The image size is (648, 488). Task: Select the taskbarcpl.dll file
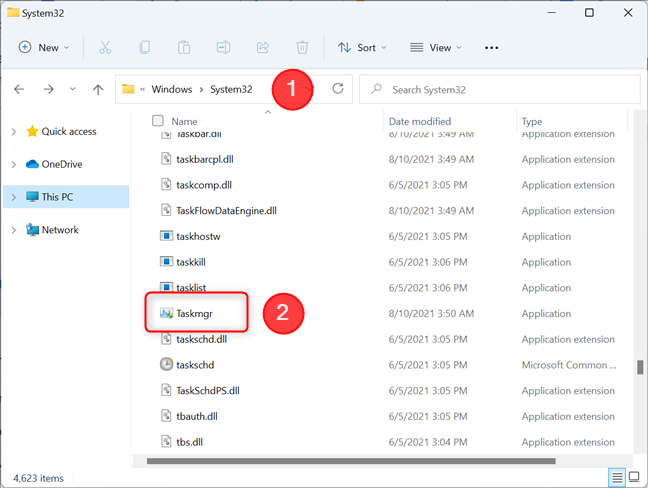pyautogui.click(x=205, y=159)
